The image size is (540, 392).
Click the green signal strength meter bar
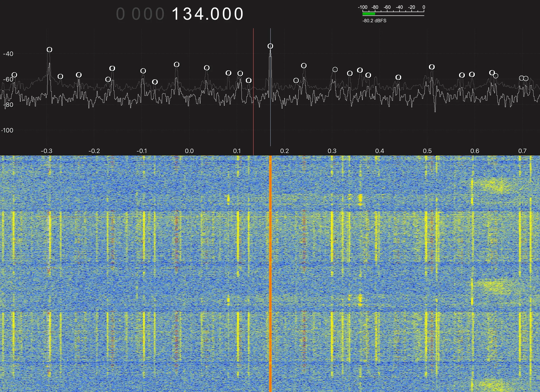[368, 14]
